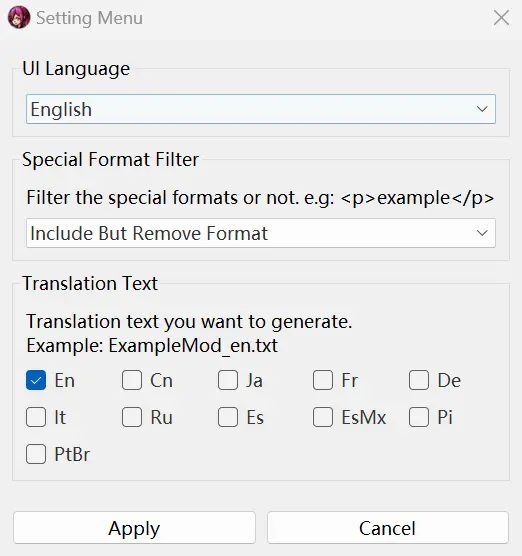The image size is (522, 556).
Task: Click the app avatar icon in title bar
Action: [19, 17]
